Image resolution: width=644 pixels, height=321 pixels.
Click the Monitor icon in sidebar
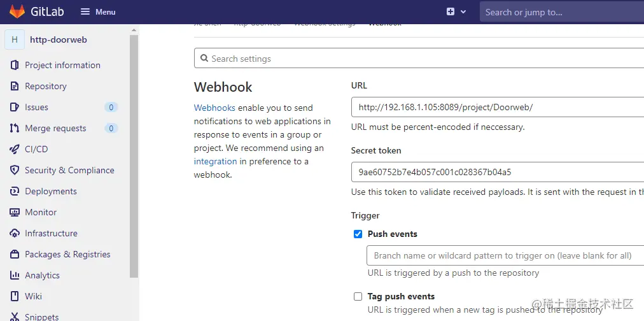pyautogui.click(x=14, y=212)
